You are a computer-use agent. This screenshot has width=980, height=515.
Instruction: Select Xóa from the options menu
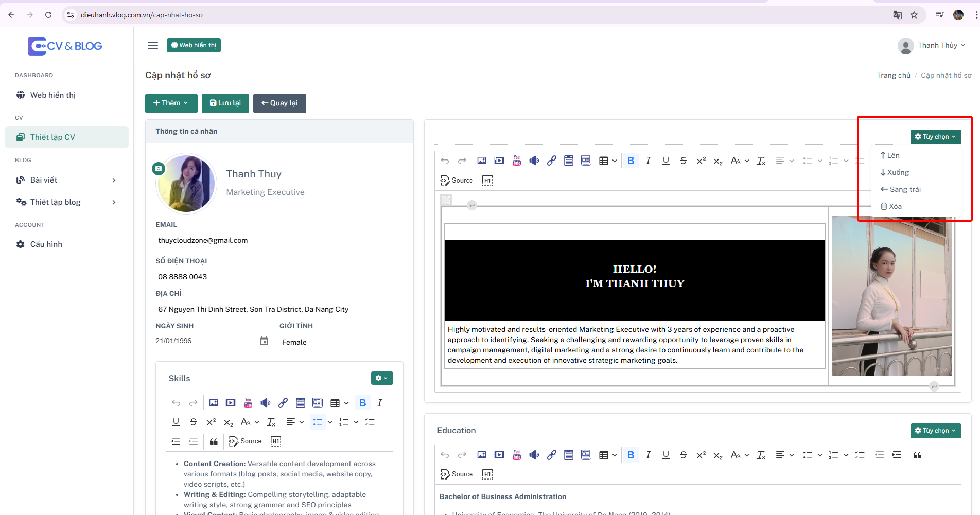pyautogui.click(x=891, y=206)
